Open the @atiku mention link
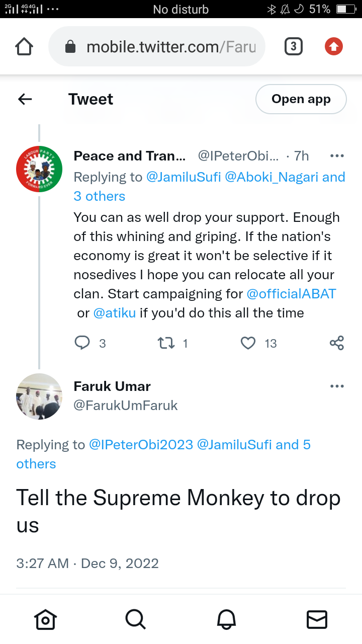Viewport: 362px width, 644px height. (x=115, y=313)
